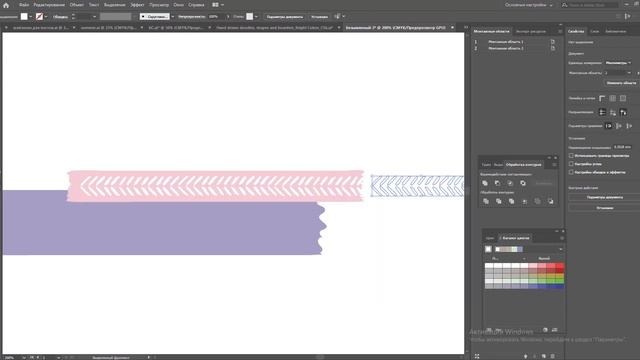This screenshot has width=640, height=360.
Task: Open the Просмотр menu
Action: (159, 5)
